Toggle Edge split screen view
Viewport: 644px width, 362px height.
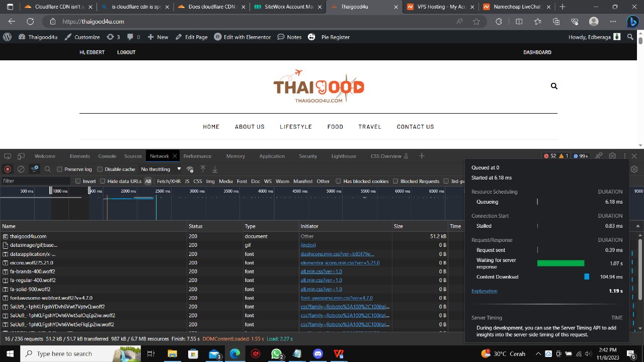click(519, 22)
